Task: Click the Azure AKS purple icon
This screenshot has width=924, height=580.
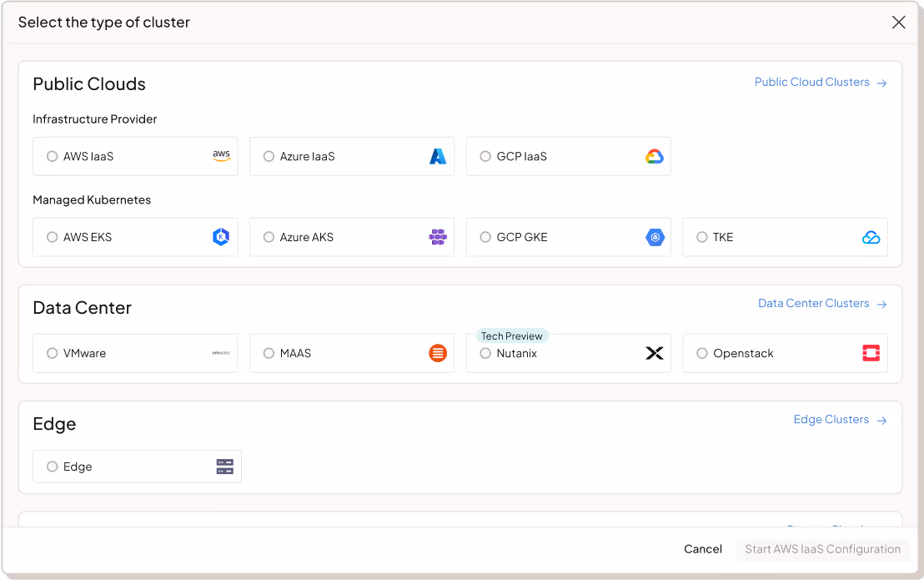Action: pos(438,237)
